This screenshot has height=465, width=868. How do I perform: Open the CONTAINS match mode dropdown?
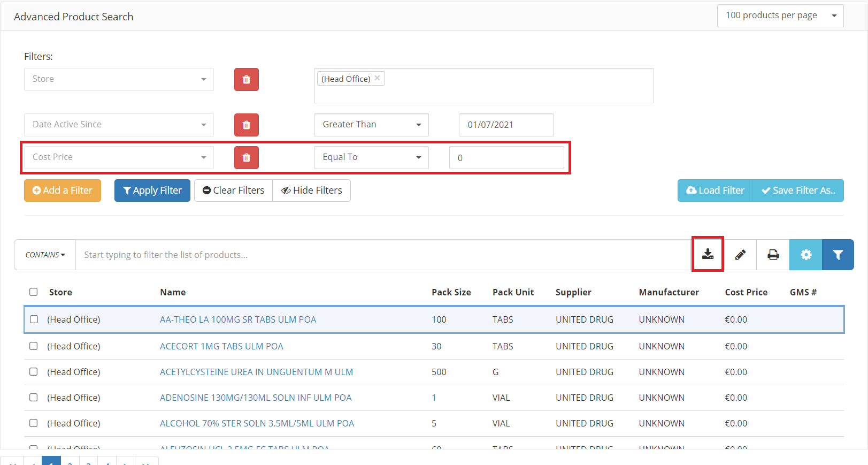pos(45,255)
